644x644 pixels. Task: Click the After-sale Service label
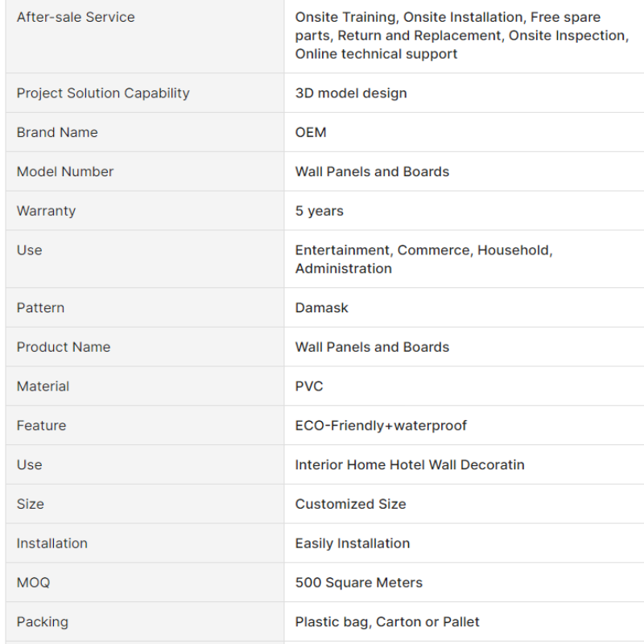[76, 17]
